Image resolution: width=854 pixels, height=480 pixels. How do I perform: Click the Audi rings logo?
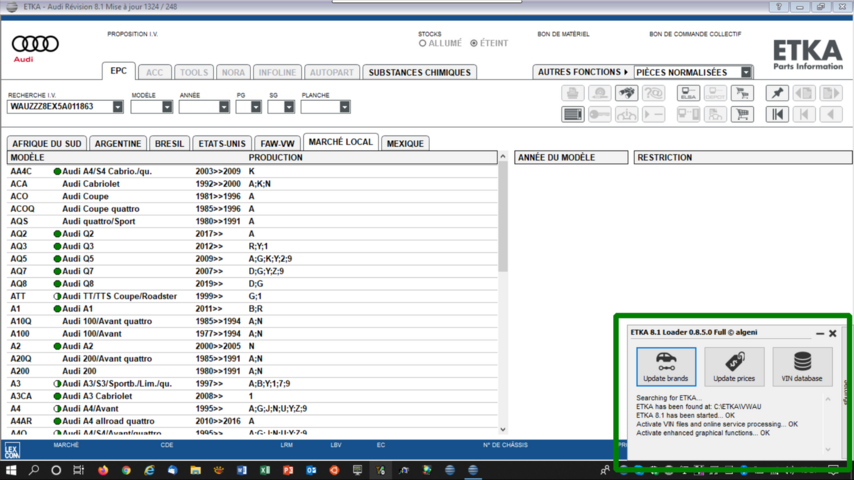click(x=35, y=44)
